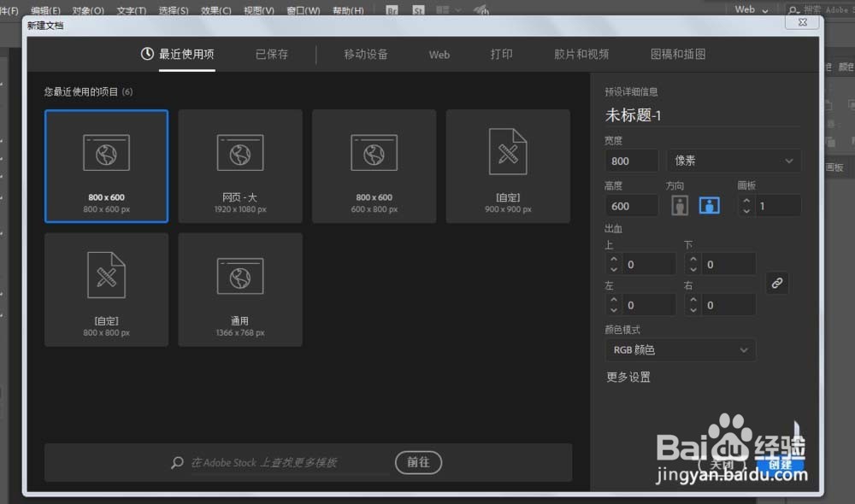Open 更多设置 options
Screen dimensions: 855x504
tap(628, 377)
